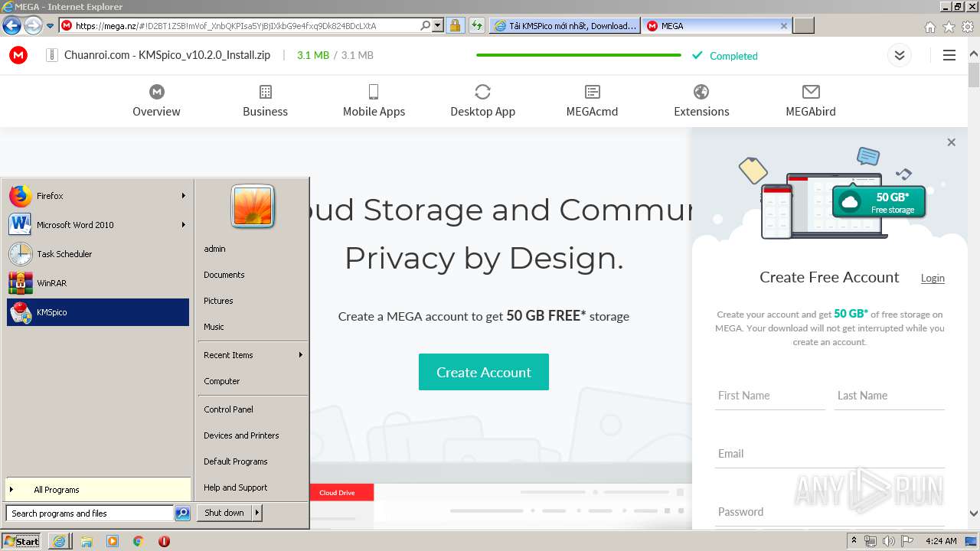Open the Extensions page
This screenshot has width=980, height=551.
701,101
